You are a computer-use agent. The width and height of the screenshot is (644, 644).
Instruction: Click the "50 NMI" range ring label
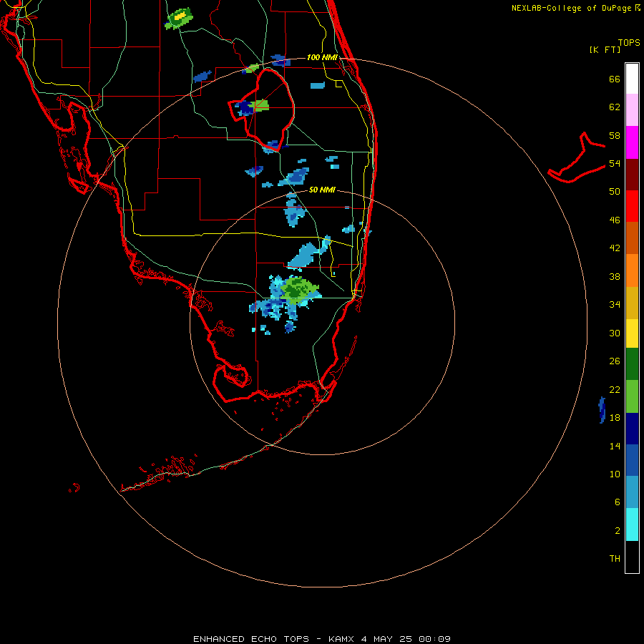(322, 190)
